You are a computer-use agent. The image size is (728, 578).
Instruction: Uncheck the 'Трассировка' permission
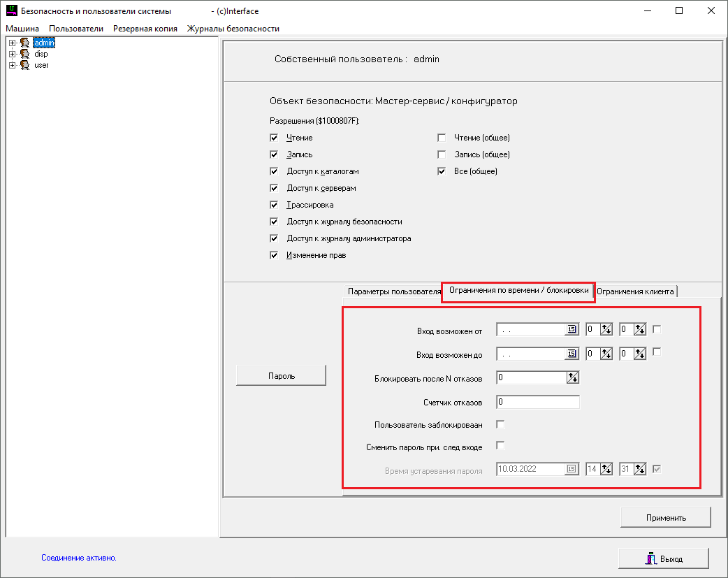[274, 205]
